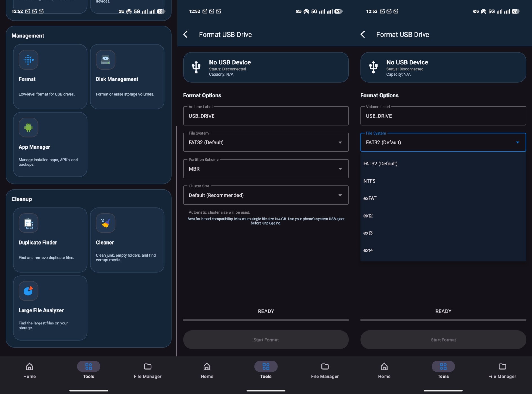This screenshot has width=532, height=394.
Task: Expand the Partition Scheme MBR dropdown
Action: coord(266,169)
